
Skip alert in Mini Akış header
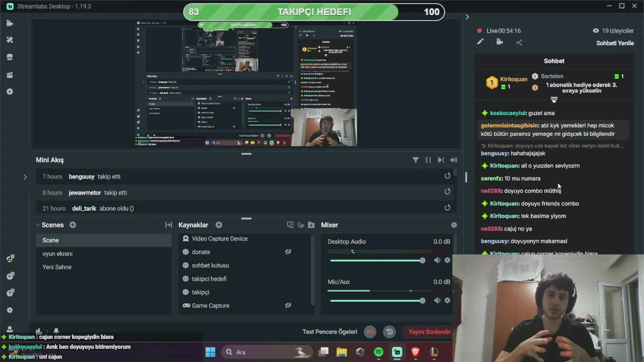(441, 160)
